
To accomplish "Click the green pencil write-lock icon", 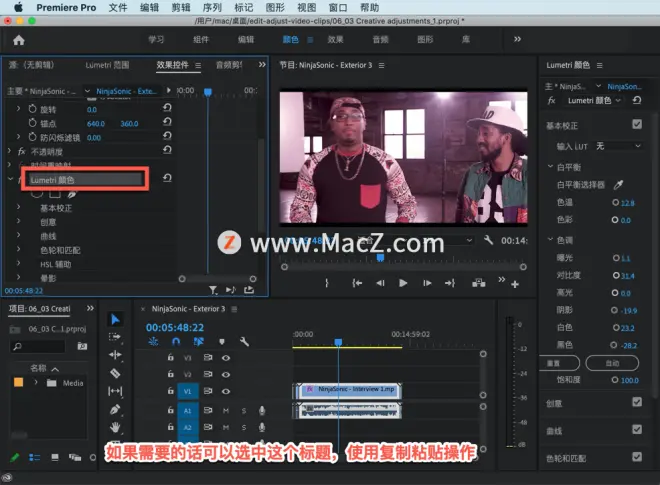I will pos(15,457).
